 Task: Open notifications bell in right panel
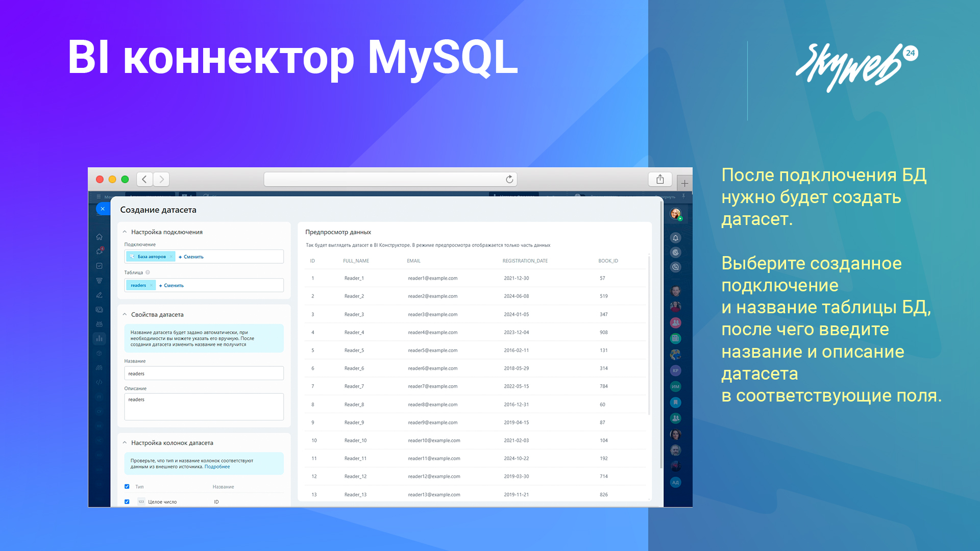(x=675, y=238)
